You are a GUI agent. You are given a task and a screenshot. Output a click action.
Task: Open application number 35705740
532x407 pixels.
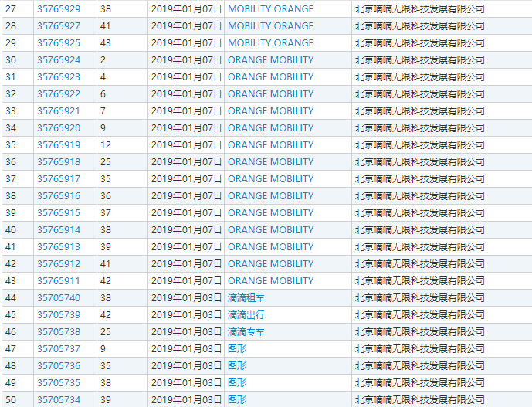coord(59,297)
